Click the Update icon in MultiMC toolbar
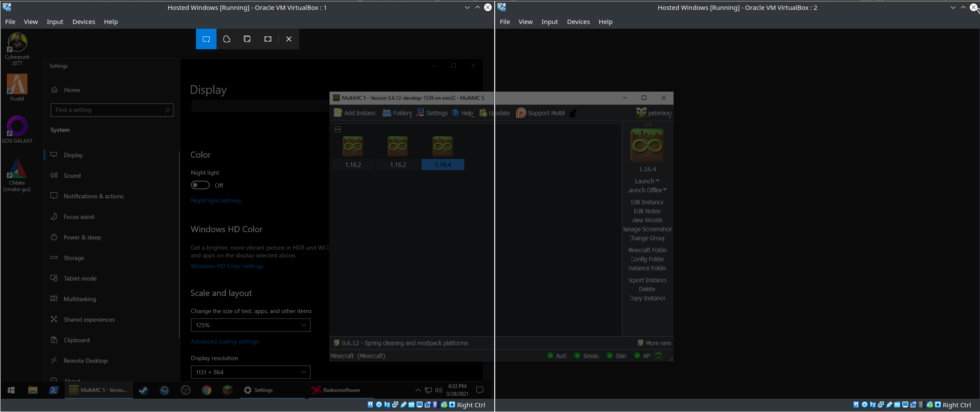The image size is (980, 412). click(483, 113)
